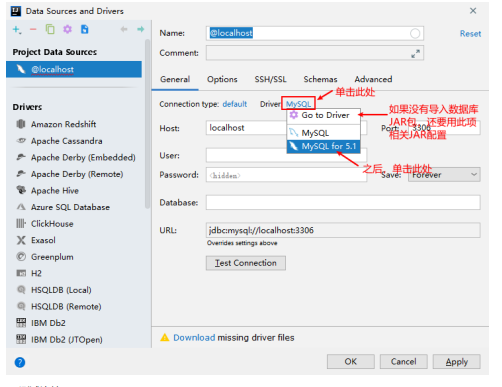Click the Forward arrow in toolbar

coord(141,29)
